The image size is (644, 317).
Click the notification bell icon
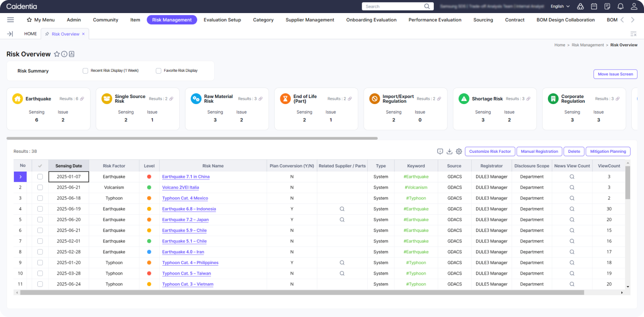(x=620, y=7)
